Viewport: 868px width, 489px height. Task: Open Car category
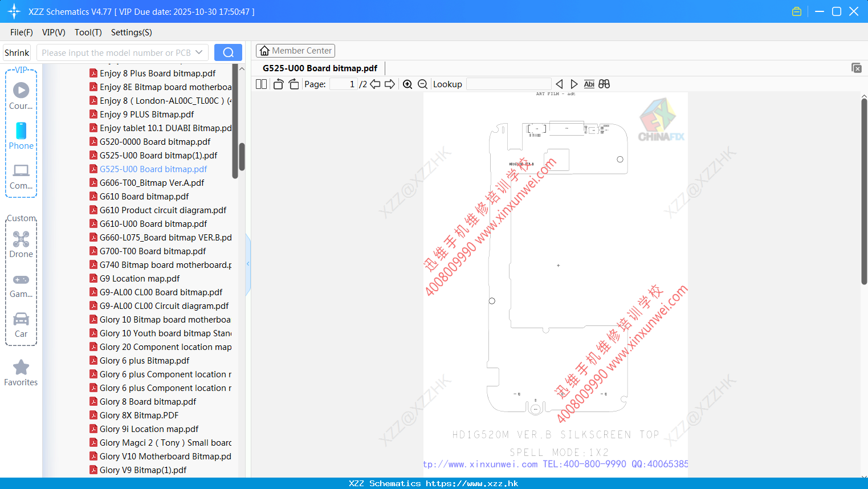(21, 325)
